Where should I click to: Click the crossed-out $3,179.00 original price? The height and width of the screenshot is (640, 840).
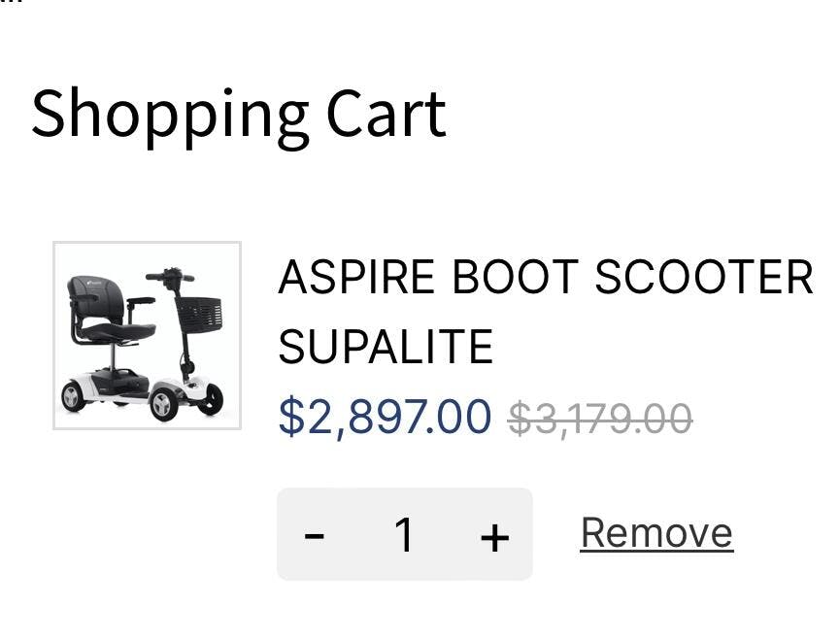point(599,419)
